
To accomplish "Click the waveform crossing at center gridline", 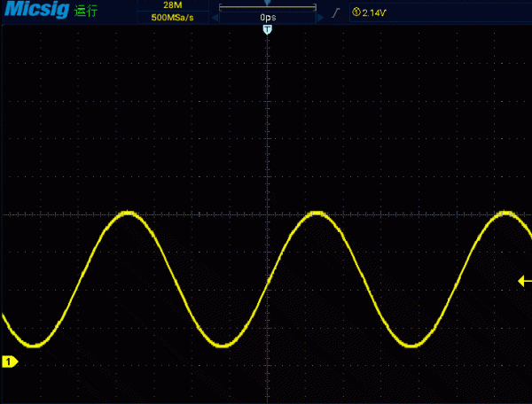I will click(268, 282).
